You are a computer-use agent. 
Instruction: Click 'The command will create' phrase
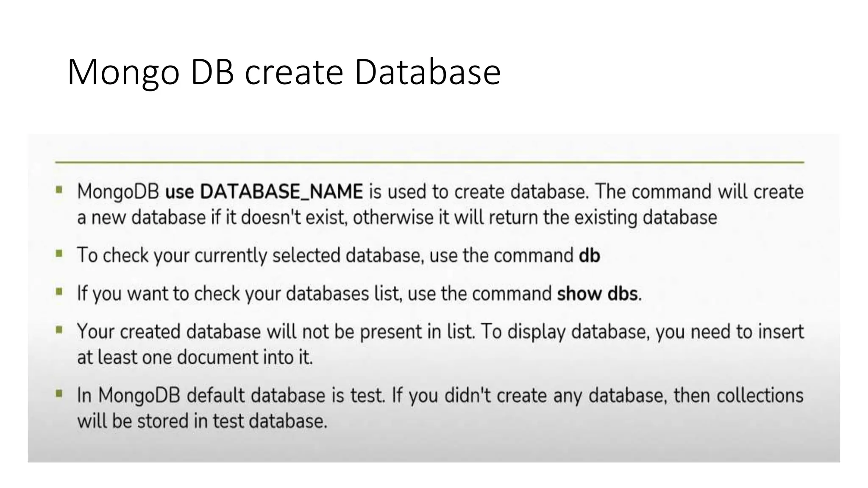coord(699,192)
